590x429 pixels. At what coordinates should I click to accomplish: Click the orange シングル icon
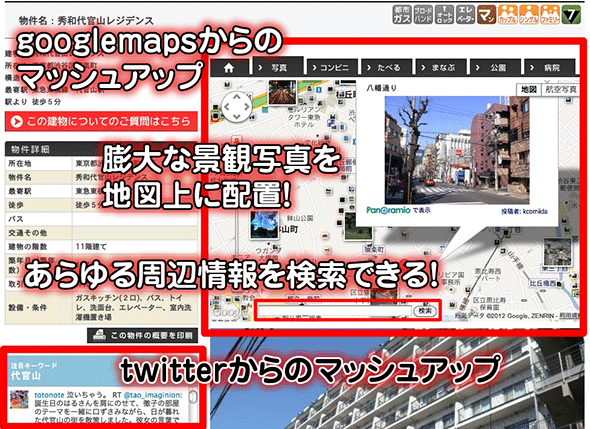(529, 15)
